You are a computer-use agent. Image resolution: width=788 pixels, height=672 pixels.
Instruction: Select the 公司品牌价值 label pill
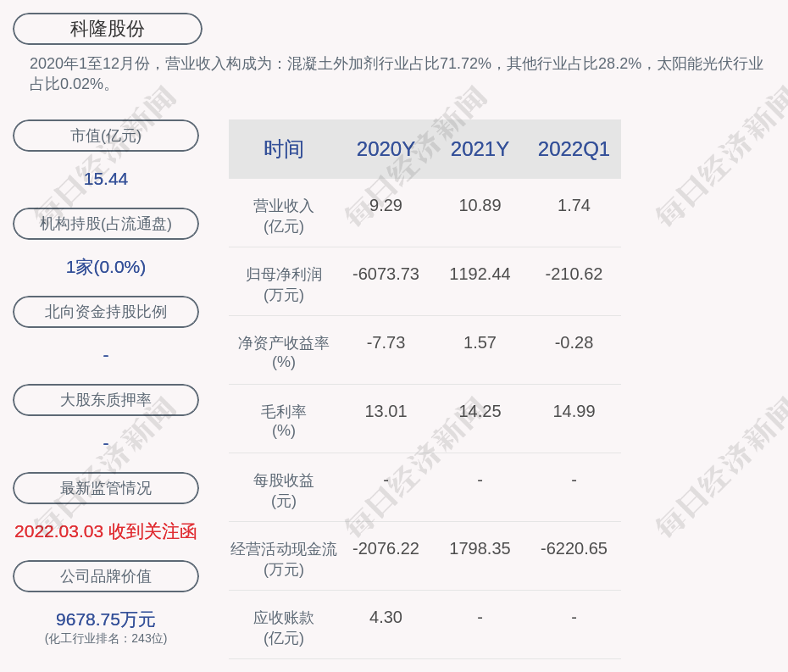[106, 576]
